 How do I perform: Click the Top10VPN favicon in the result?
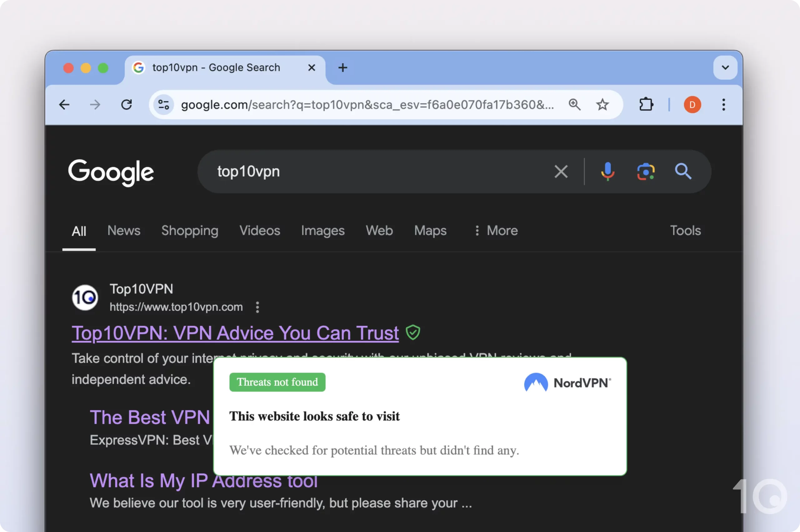[x=85, y=298]
